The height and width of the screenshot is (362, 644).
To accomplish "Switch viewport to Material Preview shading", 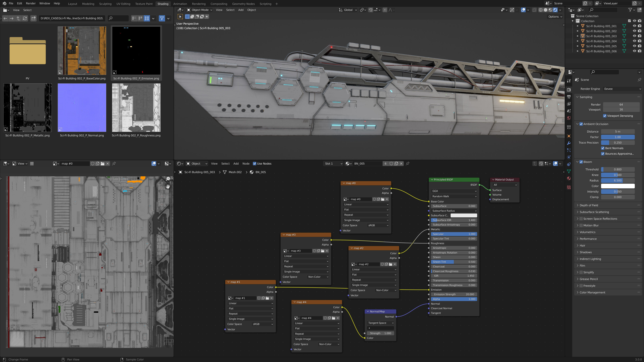I will 550,10.
